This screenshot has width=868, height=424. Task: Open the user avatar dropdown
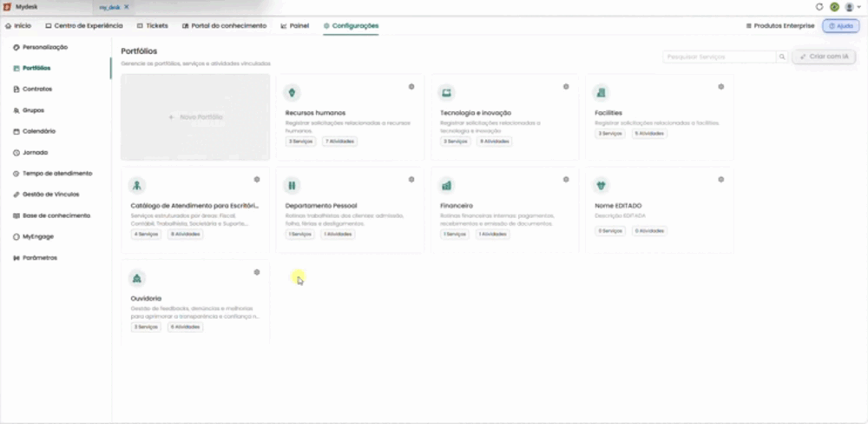tap(852, 7)
